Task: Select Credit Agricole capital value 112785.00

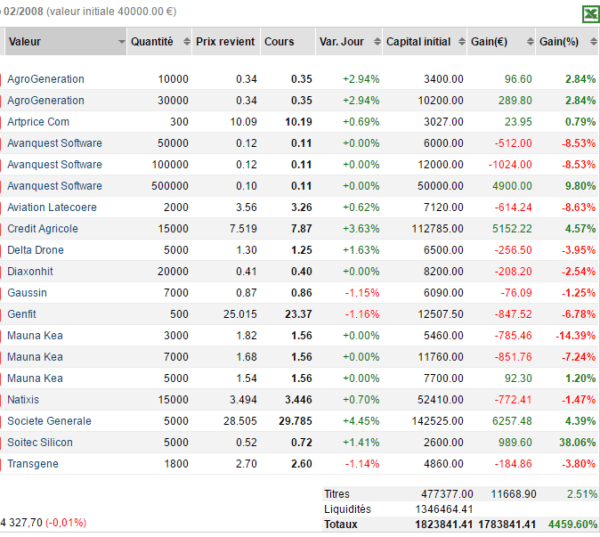Action: tap(438, 229)
